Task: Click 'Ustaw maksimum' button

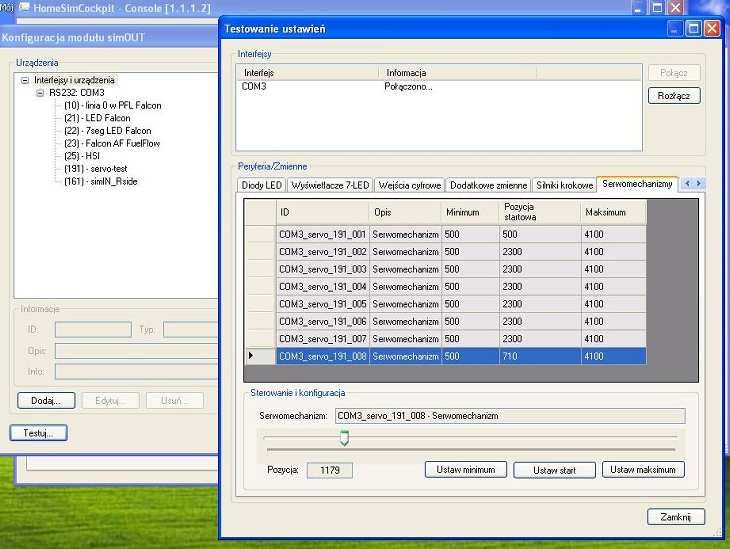Action: tap(643, 470)
